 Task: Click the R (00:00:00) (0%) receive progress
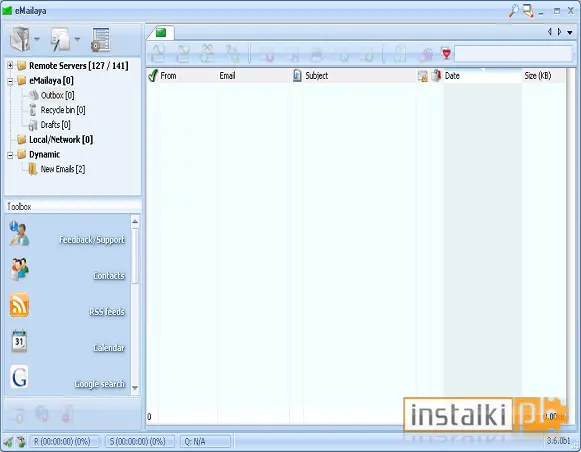(x=64, y=442)
